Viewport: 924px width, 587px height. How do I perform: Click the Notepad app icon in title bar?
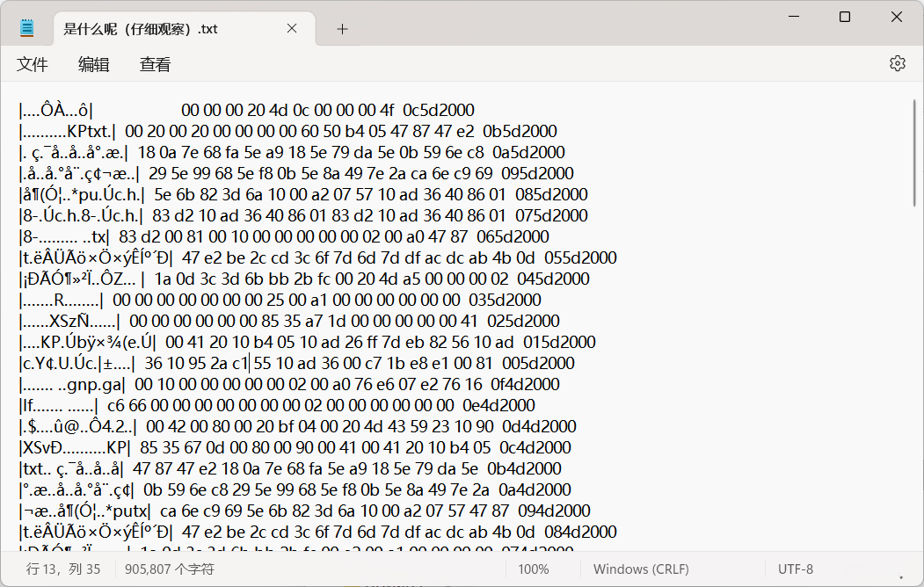(26, 28)
